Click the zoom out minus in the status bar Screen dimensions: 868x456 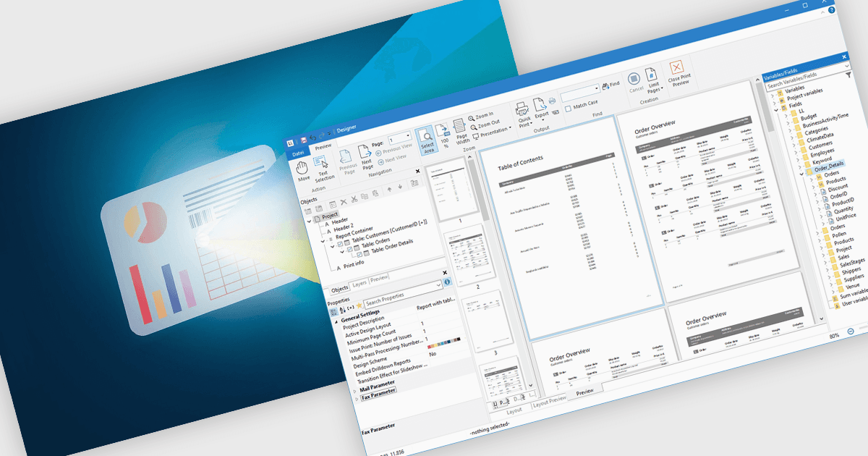(x=851, y=332)
